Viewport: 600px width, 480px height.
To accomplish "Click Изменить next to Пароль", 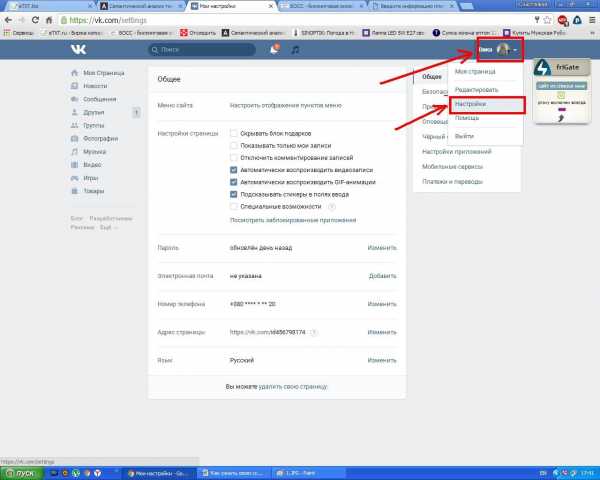I will click(x=382, y=248).
